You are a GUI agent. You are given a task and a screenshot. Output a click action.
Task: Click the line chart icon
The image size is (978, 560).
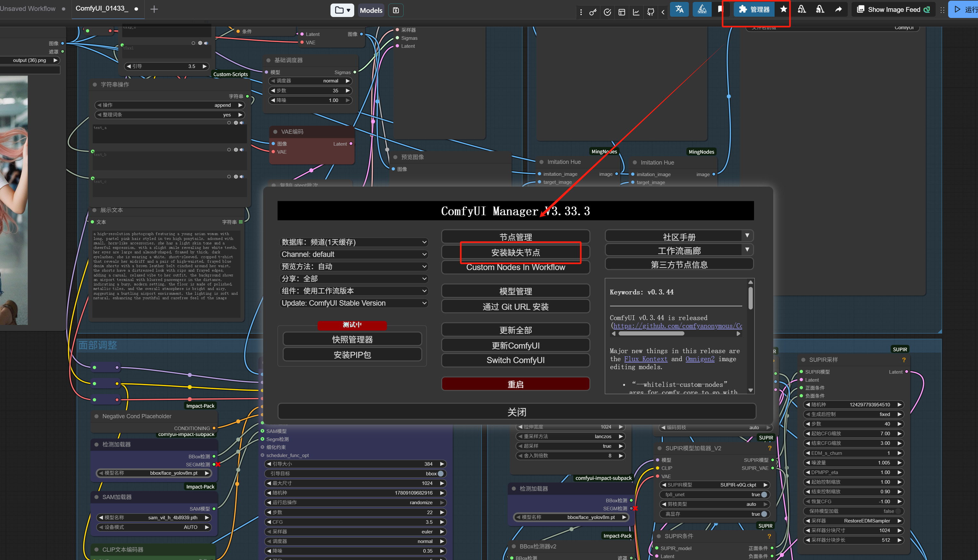(636, 12)
